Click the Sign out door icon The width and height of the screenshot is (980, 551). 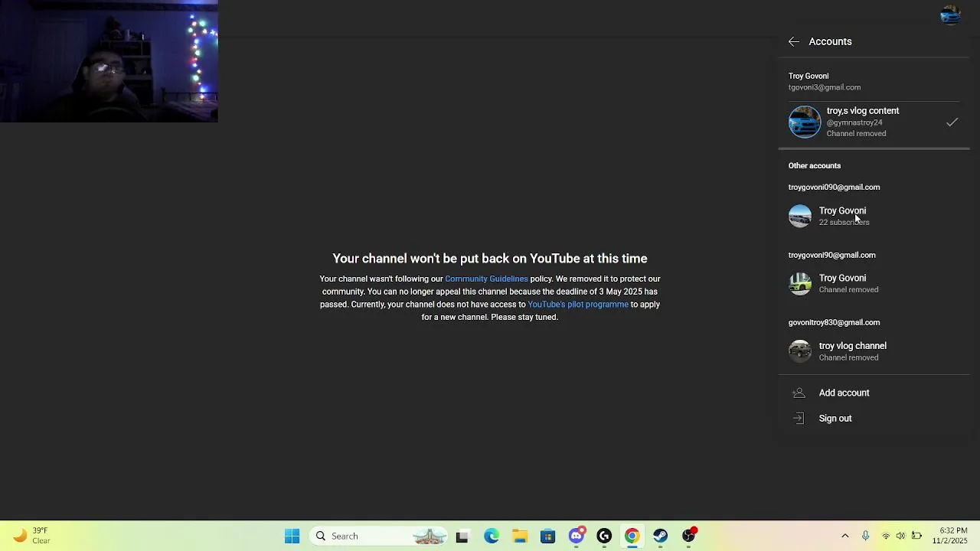pyautogui.click(x=799, y=419)
